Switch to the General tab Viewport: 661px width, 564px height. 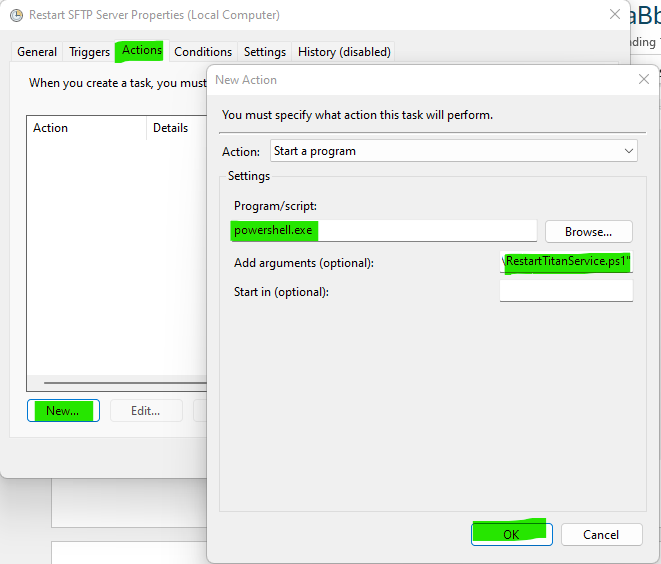[x=37, y=52]
